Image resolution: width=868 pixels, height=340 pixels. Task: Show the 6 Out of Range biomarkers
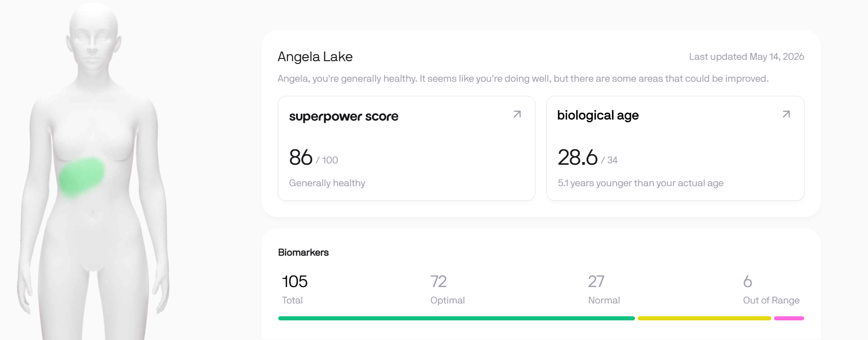point(771,289)
